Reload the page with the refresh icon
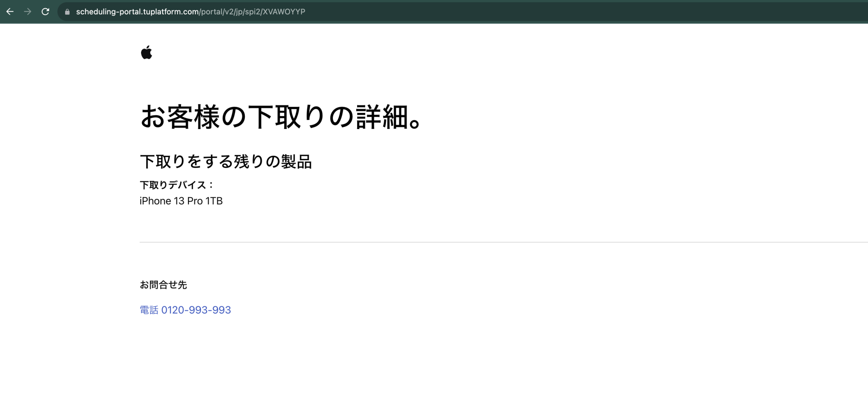The image size is (868, 419). 46,12
